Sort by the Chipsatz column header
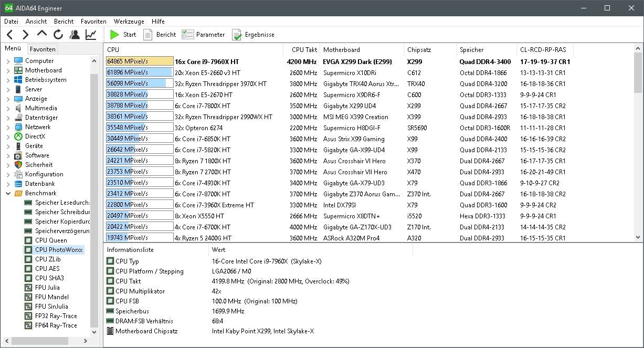 pos(430,50)
